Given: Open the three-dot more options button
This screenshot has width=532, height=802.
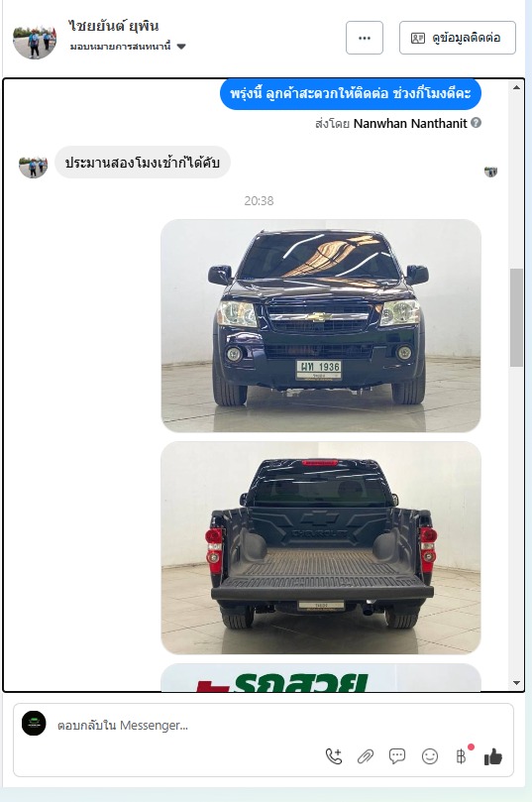Looking at the screenshot, I should click(x=365, y=38).
